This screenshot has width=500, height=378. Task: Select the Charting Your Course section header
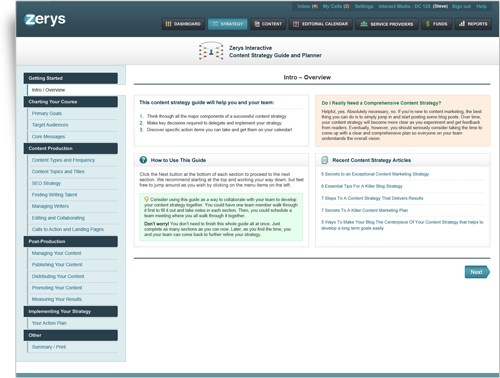tap(71, 102)
